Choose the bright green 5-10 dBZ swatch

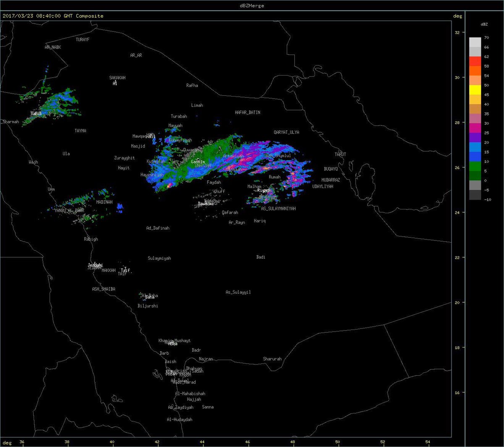click(475, 166)
